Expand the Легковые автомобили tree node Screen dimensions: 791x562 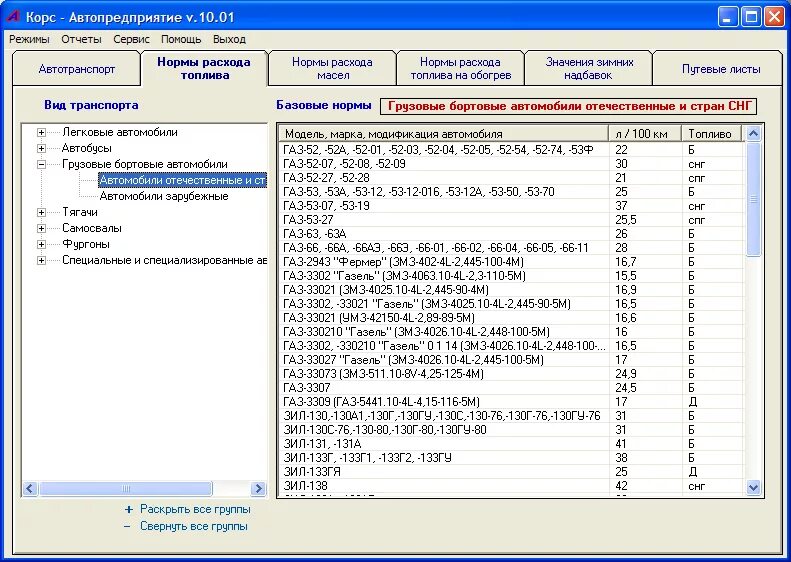click(41, 133)
